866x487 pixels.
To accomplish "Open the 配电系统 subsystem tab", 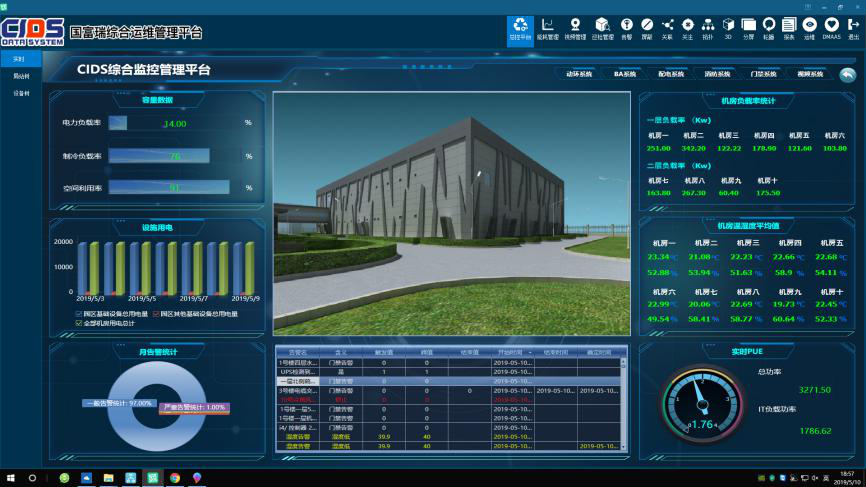I will [x=671, y=74].
